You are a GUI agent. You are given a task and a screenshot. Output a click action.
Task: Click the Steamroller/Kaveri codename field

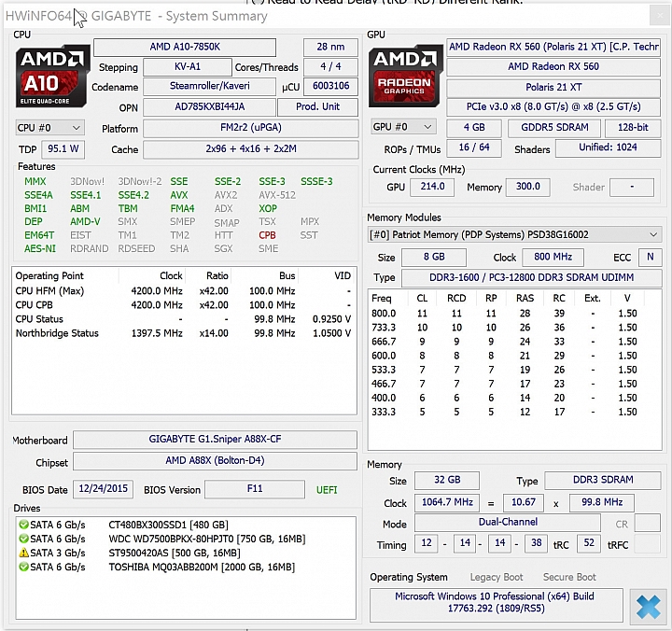(x=210, y=86)
